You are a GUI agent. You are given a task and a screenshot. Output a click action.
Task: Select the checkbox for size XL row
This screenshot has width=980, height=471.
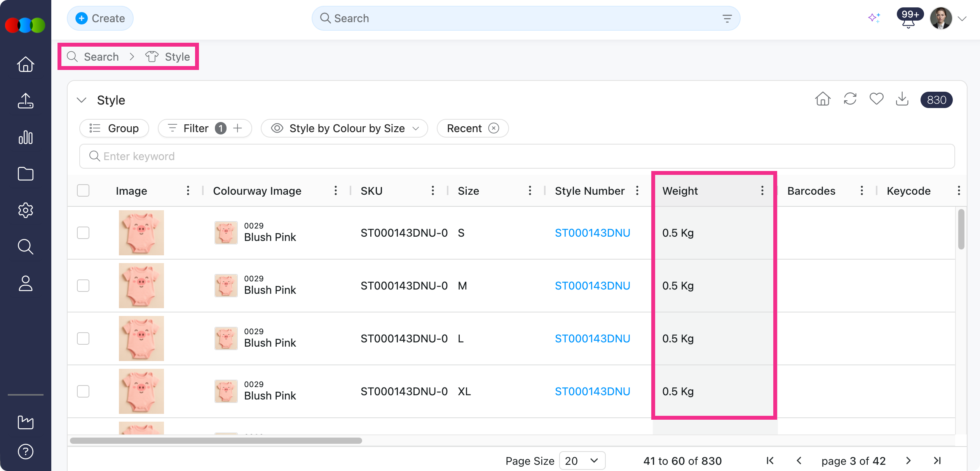[83, 391]
